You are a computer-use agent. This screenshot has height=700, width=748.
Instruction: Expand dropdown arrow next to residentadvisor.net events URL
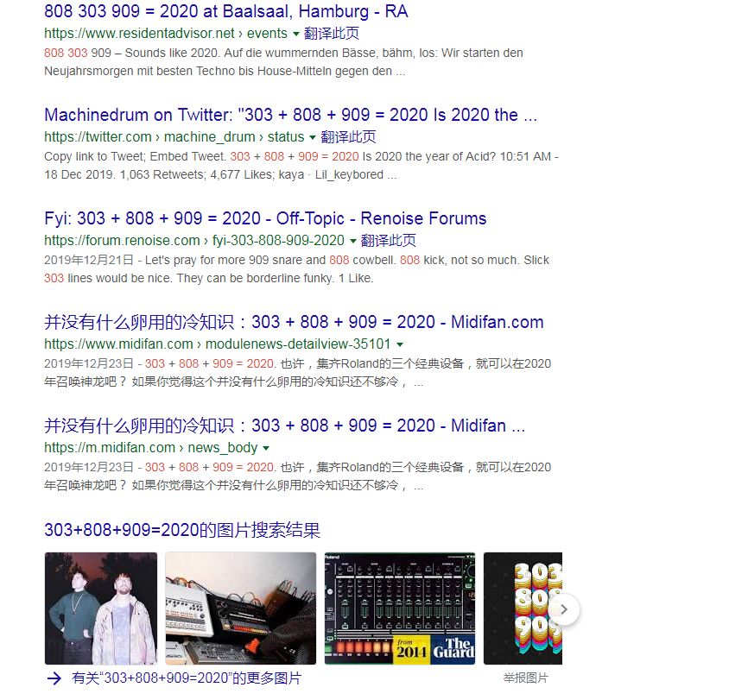click(295, 34)
